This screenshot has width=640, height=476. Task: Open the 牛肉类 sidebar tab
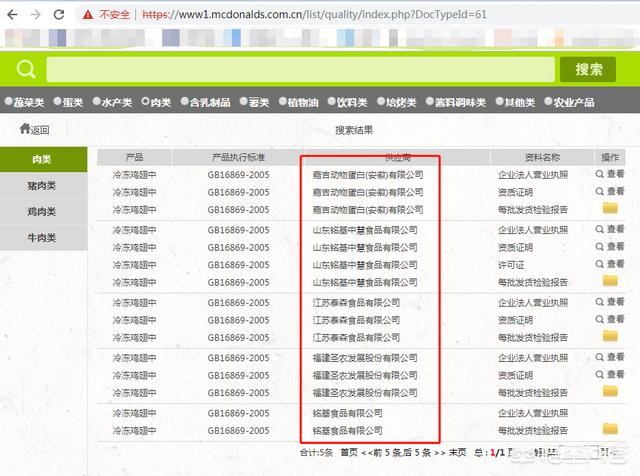(43, 238)
